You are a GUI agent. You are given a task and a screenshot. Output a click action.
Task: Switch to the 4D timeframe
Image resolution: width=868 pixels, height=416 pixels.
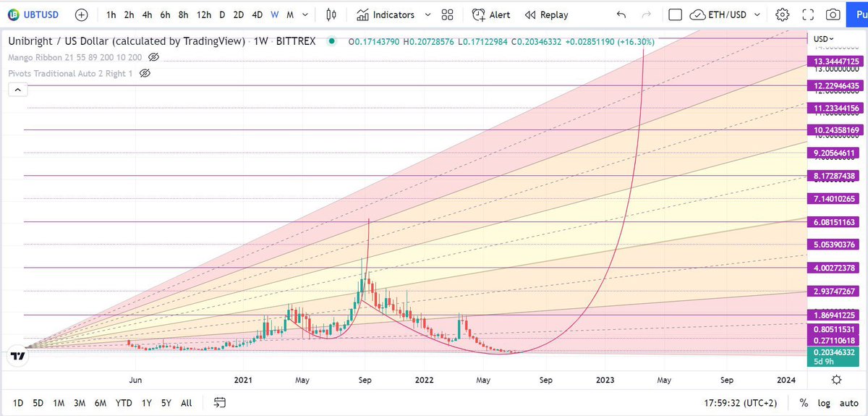258,14
